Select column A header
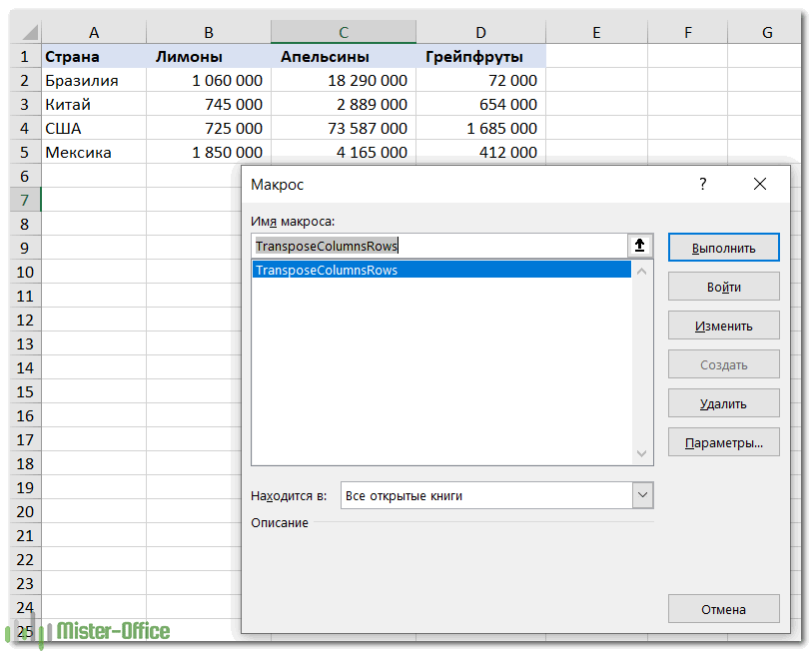 (94, 33)
